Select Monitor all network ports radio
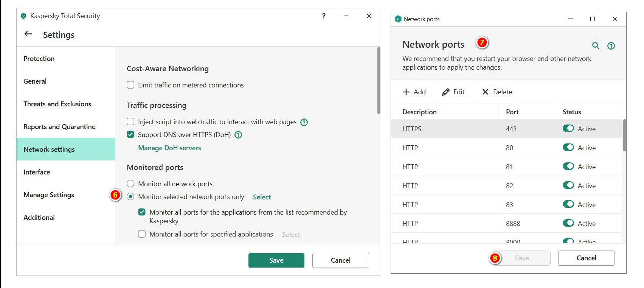The width and height of the screenshot is (644, 288). coord(130,184)
